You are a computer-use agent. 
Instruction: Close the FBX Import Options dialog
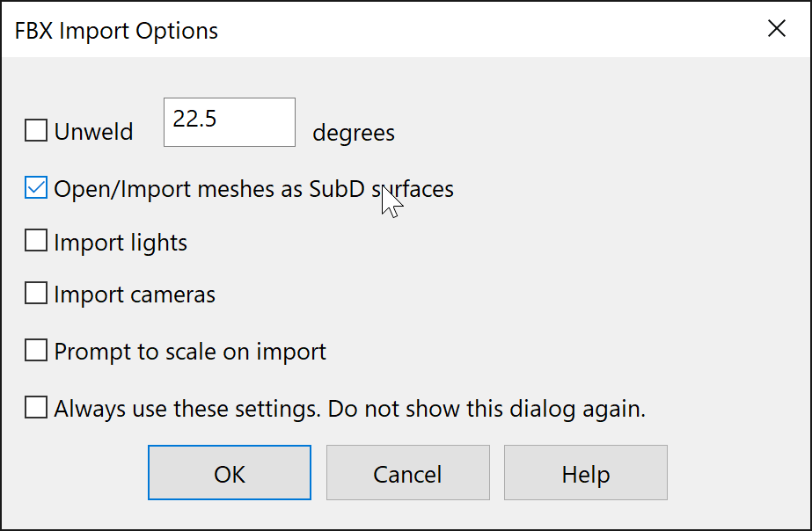pos(776,29)
